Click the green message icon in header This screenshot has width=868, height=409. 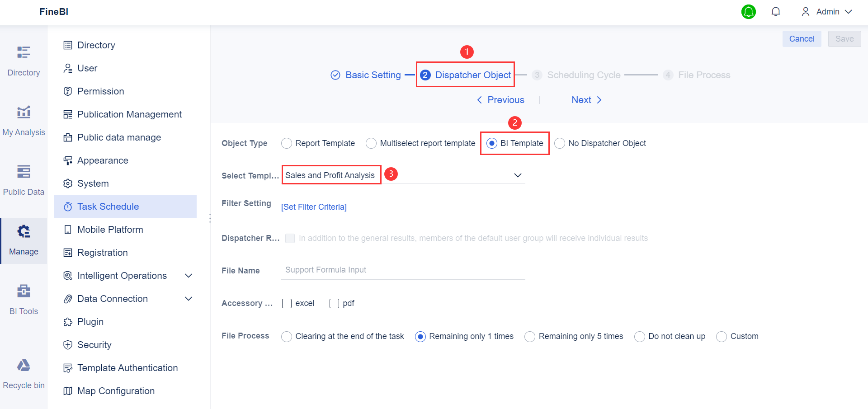click(x=749, y=12)
